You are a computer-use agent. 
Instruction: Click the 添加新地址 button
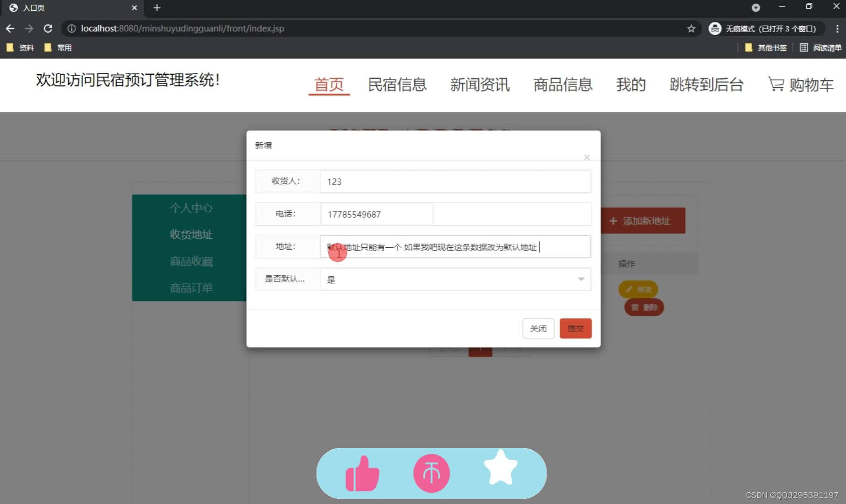[643, 221]
